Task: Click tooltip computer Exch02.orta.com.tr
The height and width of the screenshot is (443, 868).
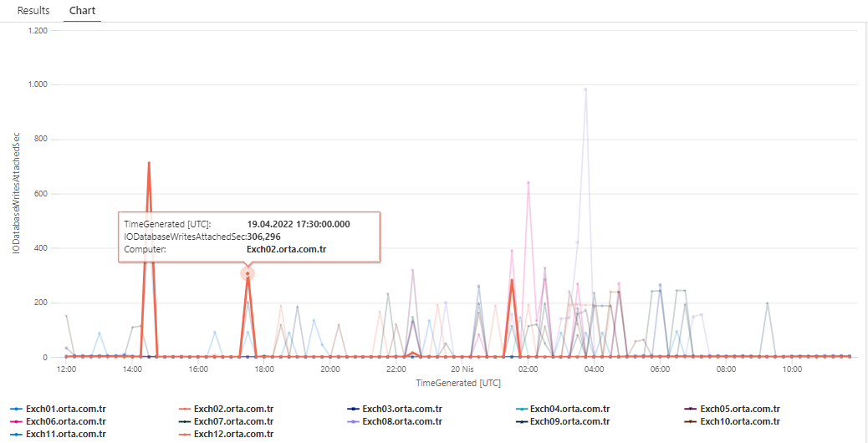Action: pyautogui.click(x=286, y=249)
